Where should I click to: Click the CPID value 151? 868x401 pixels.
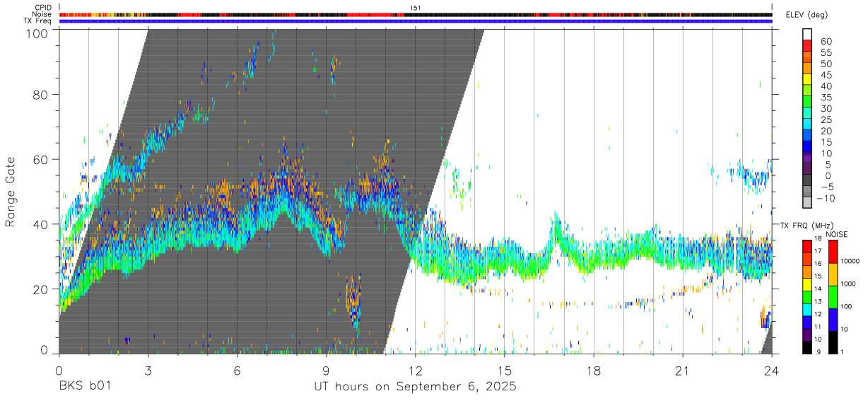click(x=415, y=8)
